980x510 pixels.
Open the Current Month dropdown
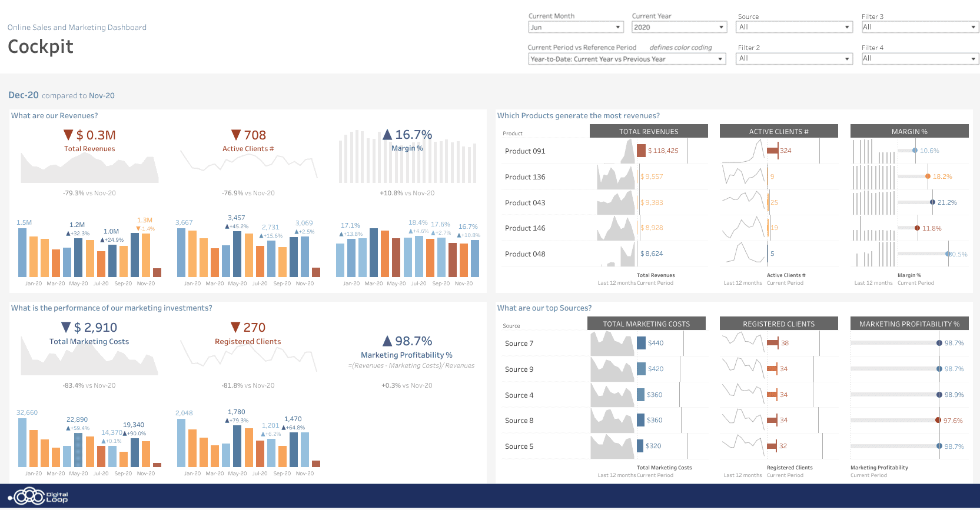pos(576,27)
